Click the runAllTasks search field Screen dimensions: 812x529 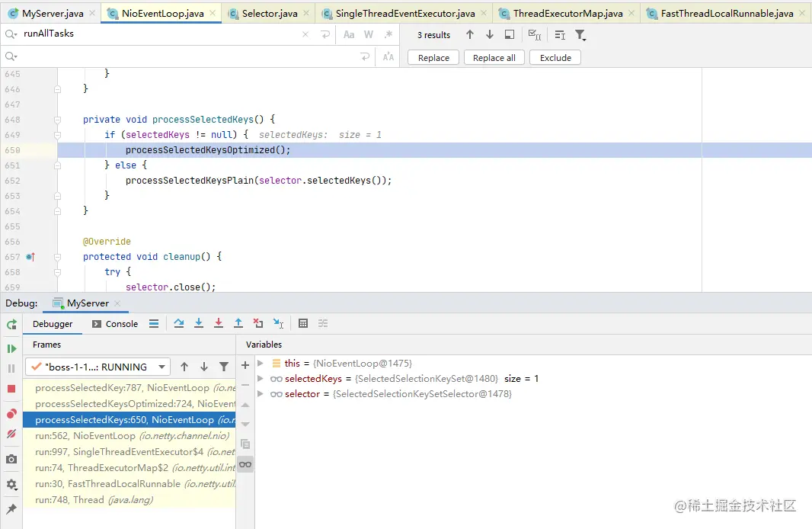pos(161,34)
